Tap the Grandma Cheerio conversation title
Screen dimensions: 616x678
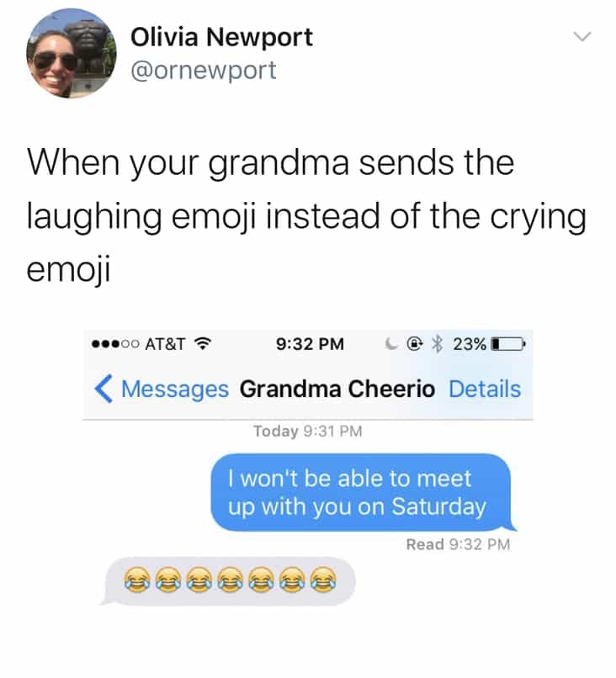click(x=337, y=389)
